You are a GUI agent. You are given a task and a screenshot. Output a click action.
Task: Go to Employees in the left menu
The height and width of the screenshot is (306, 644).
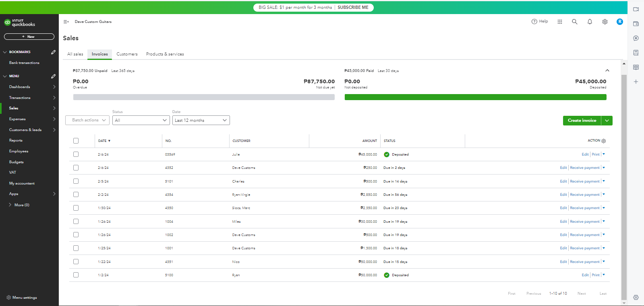pyautogui.click(x=19, y=151)
